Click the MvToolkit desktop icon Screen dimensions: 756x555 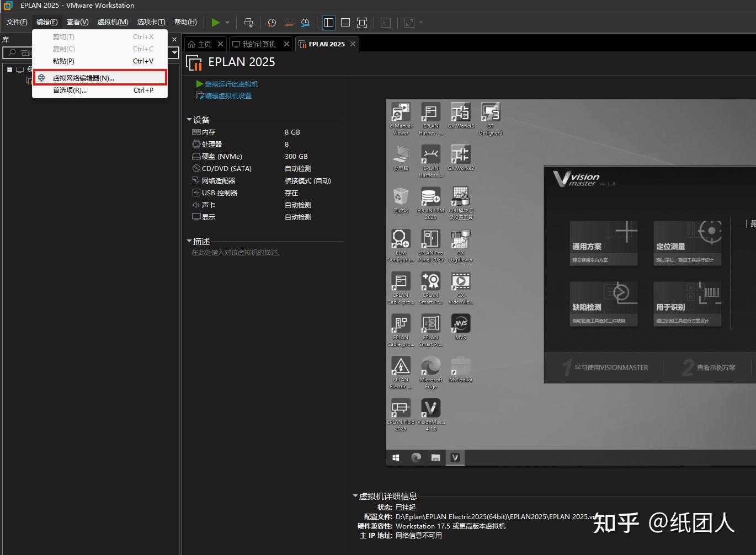click(461, 370)
